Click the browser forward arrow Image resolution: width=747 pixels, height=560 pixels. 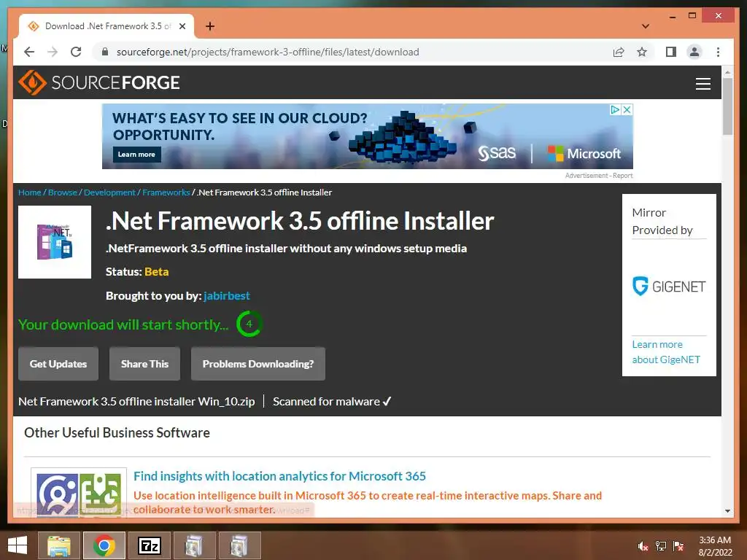point(53,52)
